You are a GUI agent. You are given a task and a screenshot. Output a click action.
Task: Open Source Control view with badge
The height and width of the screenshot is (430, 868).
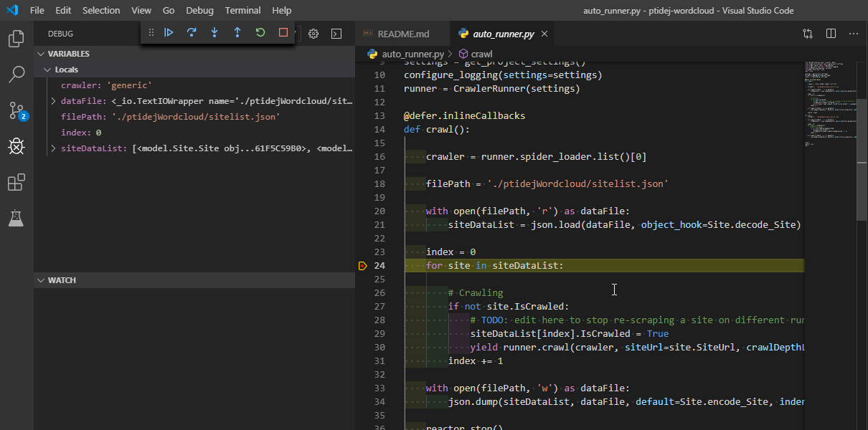tap(16, 110)
